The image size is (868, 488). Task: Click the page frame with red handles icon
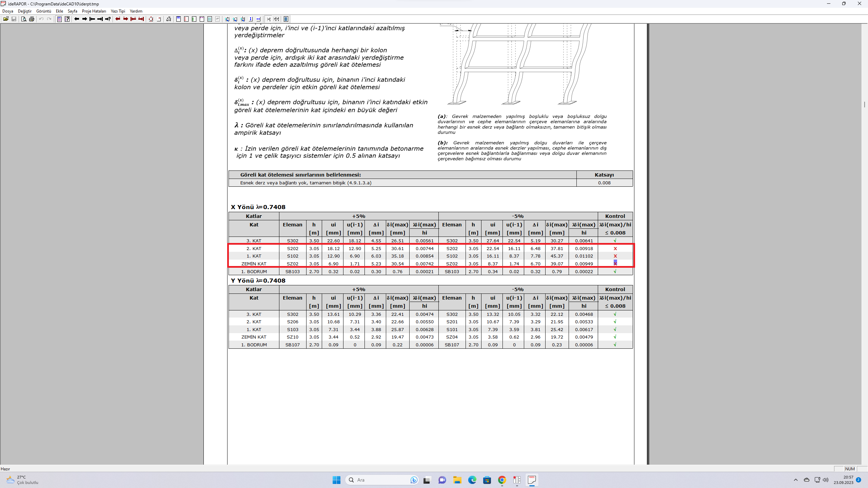point(151,19)
